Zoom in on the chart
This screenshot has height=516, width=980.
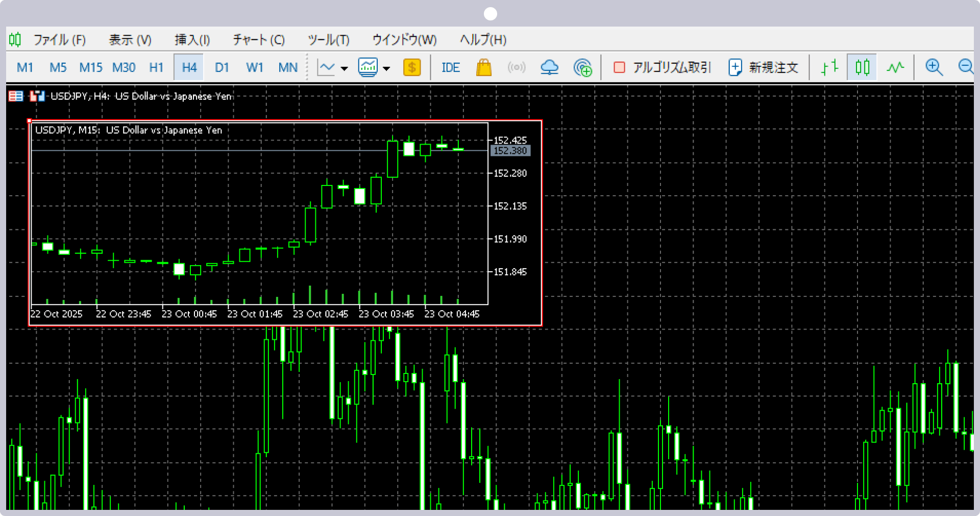click(934, 67)
